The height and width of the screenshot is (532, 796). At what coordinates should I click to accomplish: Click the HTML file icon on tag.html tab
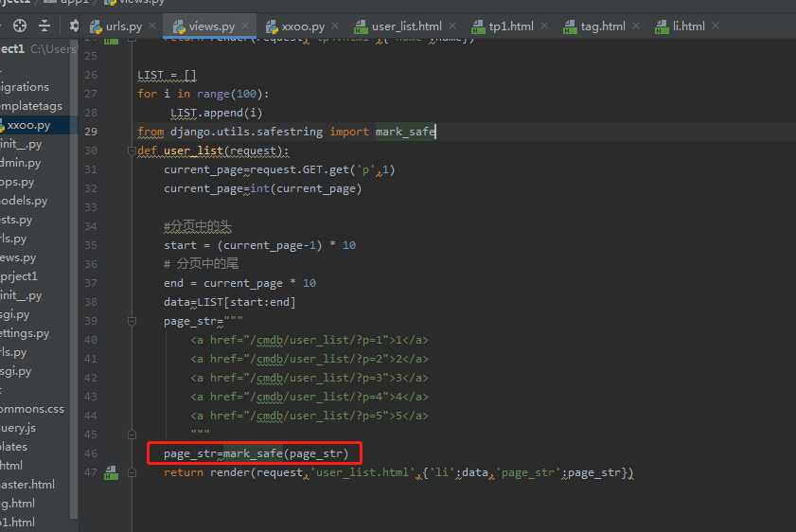pyautogui.click(x=570, y=27)
